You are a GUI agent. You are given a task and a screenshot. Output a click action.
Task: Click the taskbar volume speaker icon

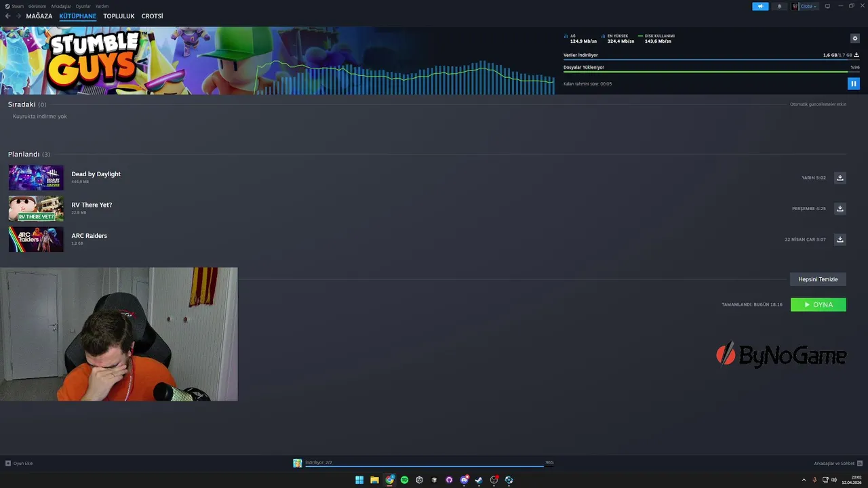pos(834,480)
